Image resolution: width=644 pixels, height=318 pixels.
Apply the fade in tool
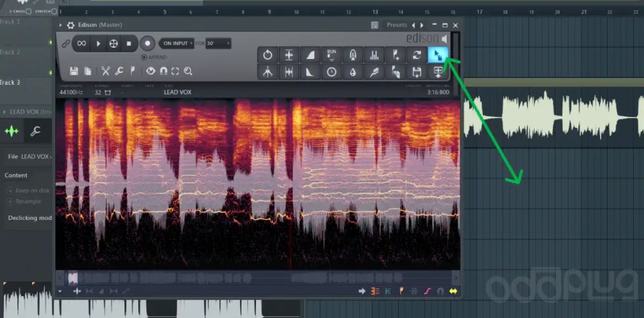pos(310,55)
